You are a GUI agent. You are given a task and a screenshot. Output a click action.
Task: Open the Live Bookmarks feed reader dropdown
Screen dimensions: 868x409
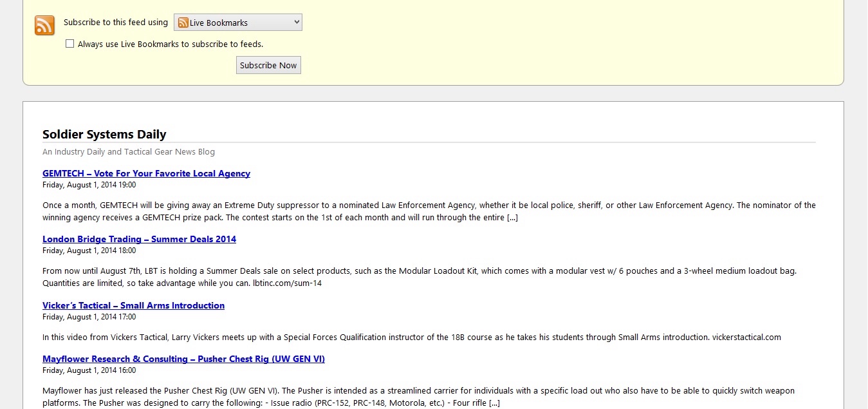238,23
